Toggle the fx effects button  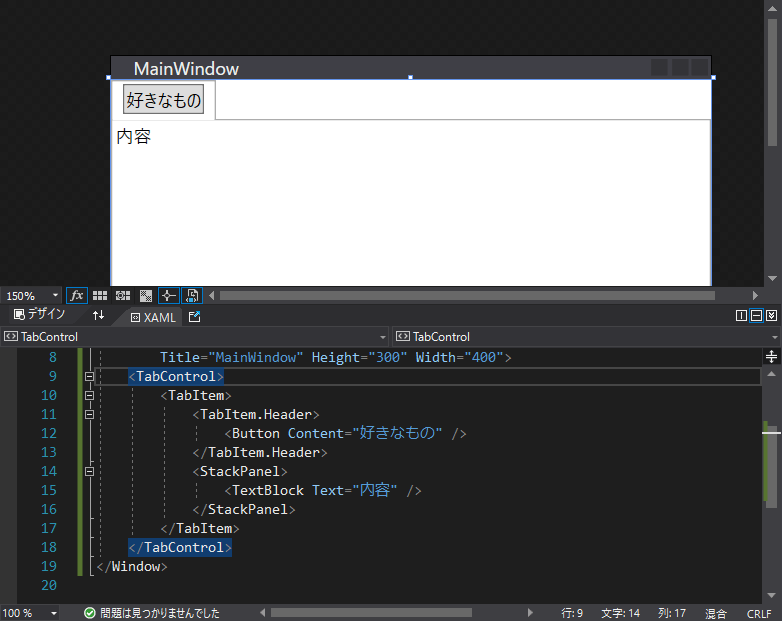pyautogui.click(x=77, y=296)
